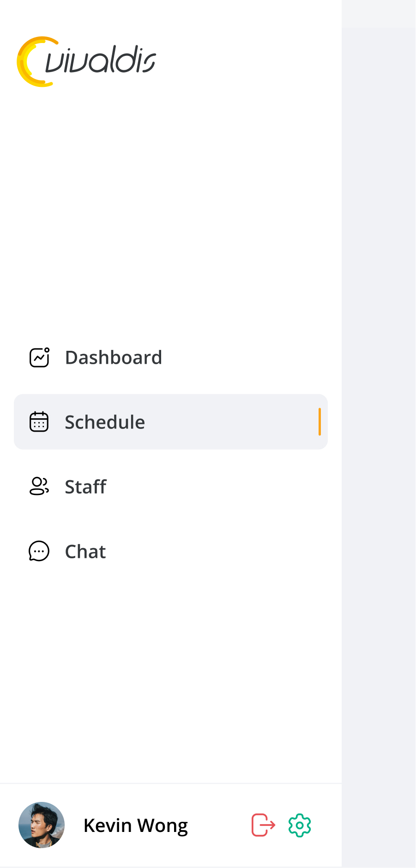416x868 pixels.
Task: Click the blank sidebar area below Chat
Action: pyautogui.click(x=171, y=670)
